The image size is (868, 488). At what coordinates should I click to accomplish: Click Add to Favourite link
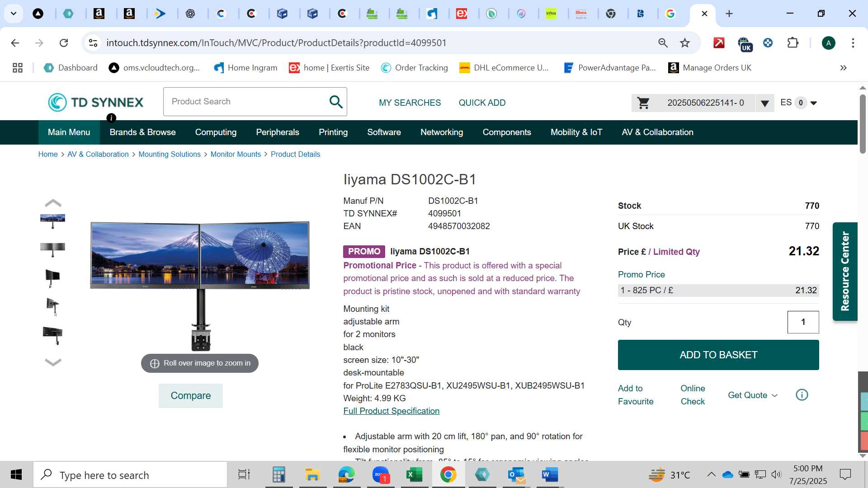(x=636, y=395)
